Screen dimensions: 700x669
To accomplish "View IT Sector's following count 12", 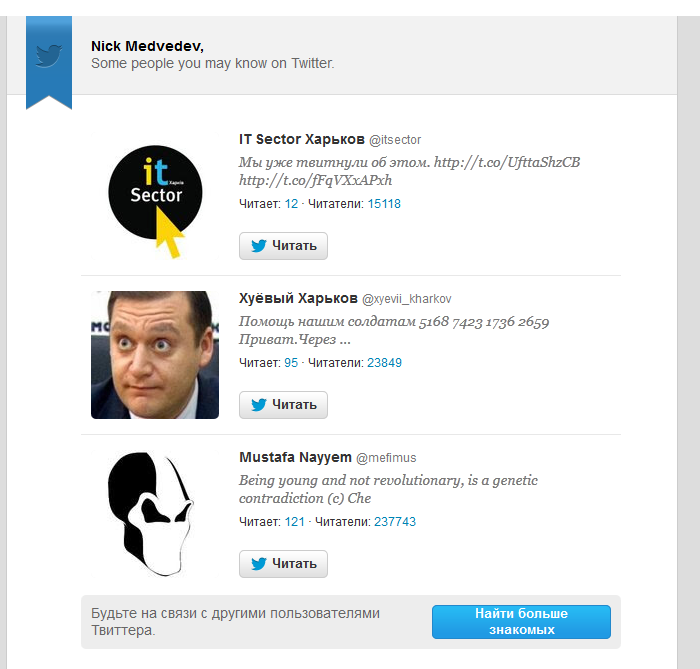I will [291, 203].
